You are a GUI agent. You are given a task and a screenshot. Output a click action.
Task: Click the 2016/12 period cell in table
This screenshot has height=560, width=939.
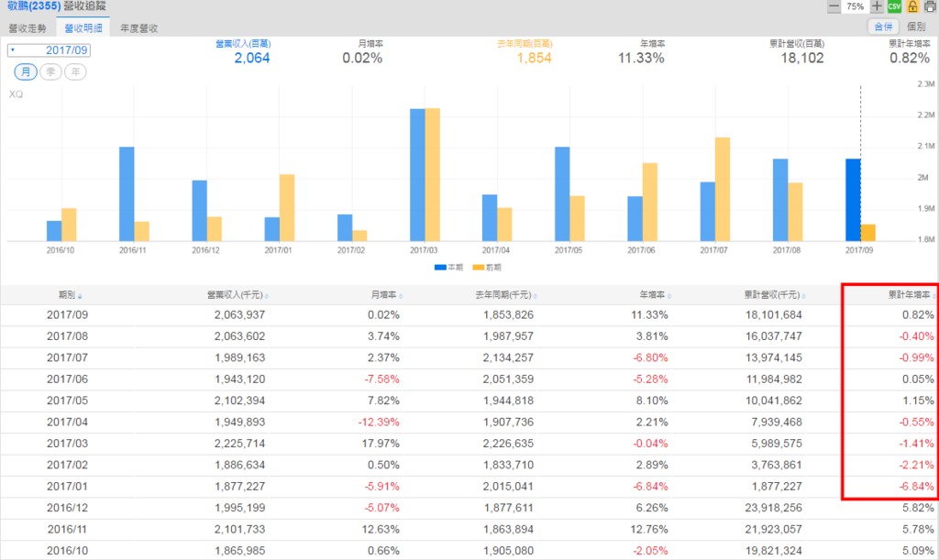[67, 508]
